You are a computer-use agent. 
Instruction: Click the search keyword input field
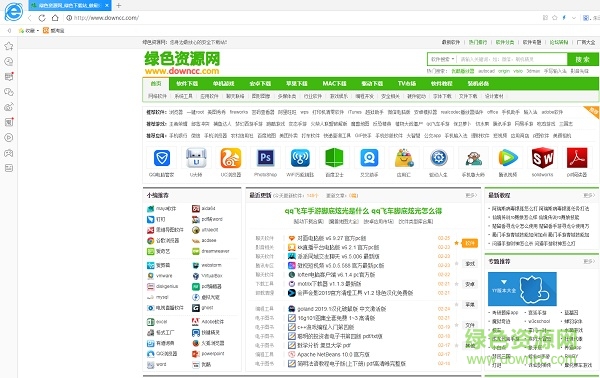(x=512, y=59)
